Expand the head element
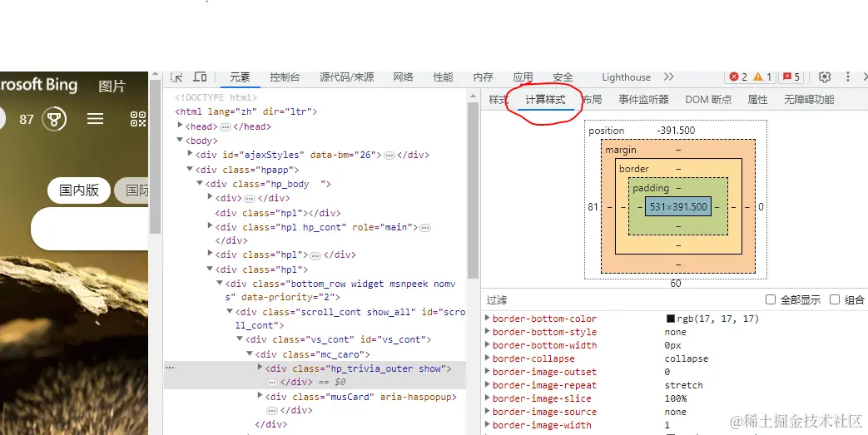 tap(180, 126)
